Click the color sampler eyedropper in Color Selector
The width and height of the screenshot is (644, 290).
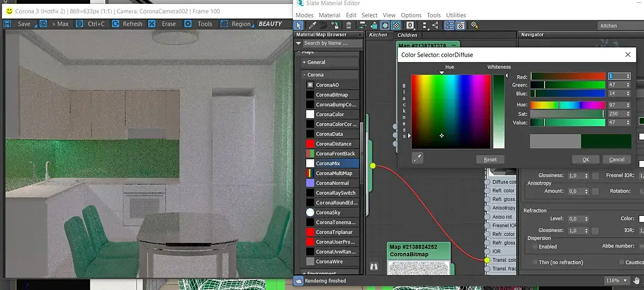(x=418, y=158)
